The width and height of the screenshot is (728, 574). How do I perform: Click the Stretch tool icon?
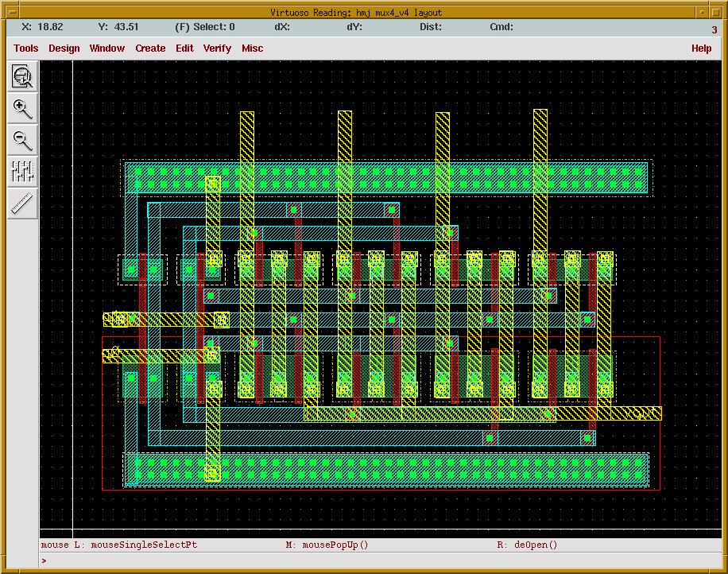[x=22, y=172]
